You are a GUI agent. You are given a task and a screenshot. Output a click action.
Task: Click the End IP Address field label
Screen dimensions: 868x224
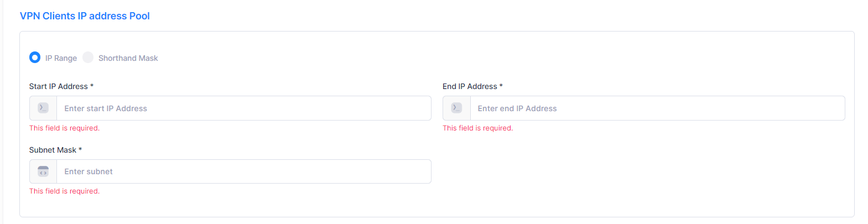click(x=470, y=86)
